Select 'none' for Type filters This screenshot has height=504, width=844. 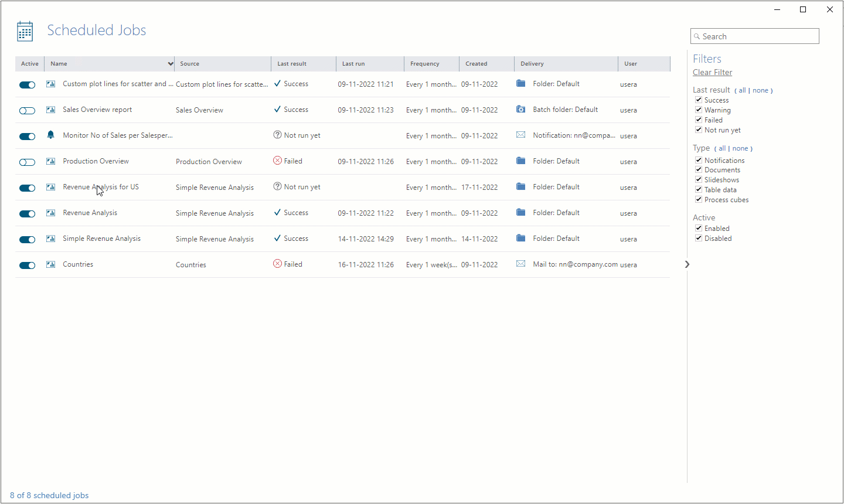[740, 148]
